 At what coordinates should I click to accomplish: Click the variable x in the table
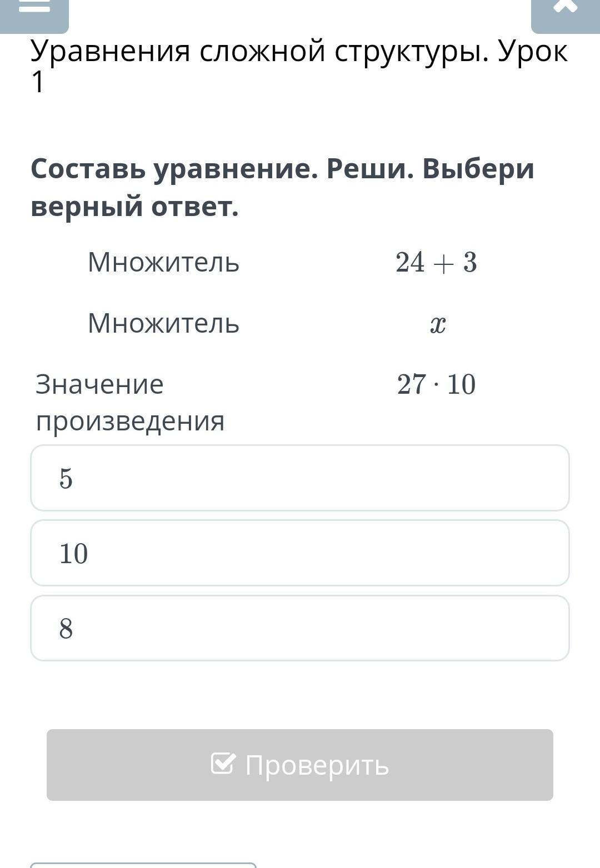click(438, 324)
